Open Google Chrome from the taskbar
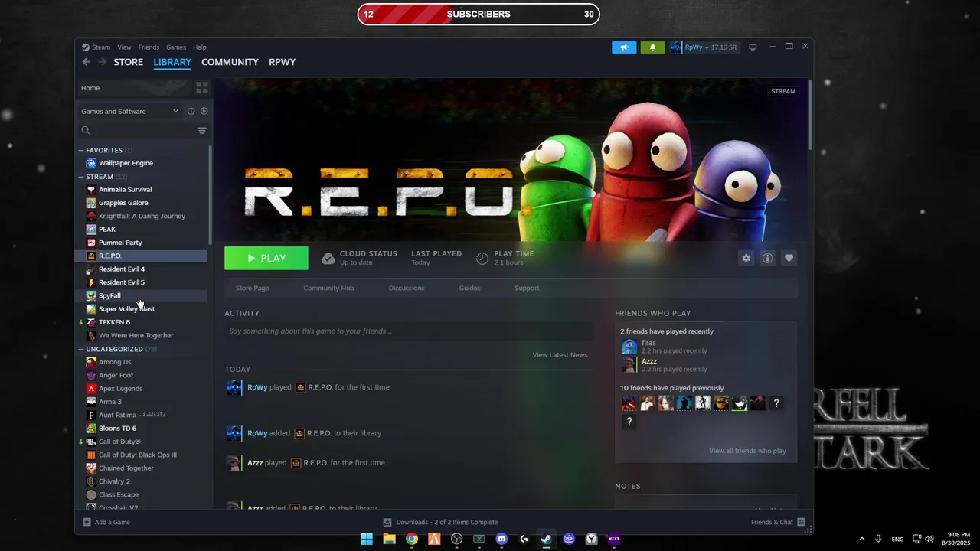 [x=412, y=539]
